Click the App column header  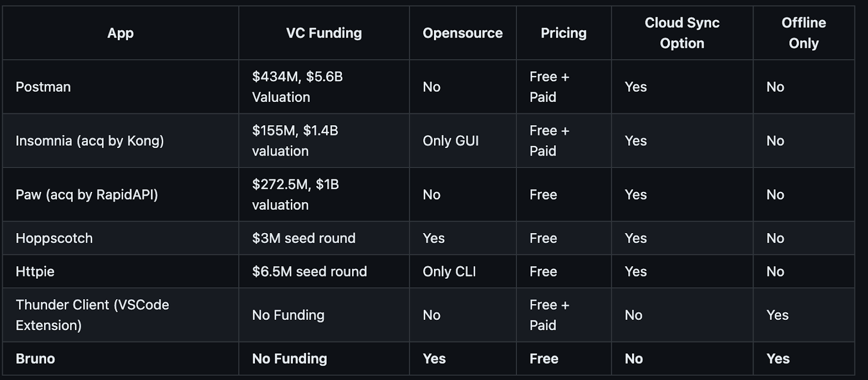click(120, 33)
